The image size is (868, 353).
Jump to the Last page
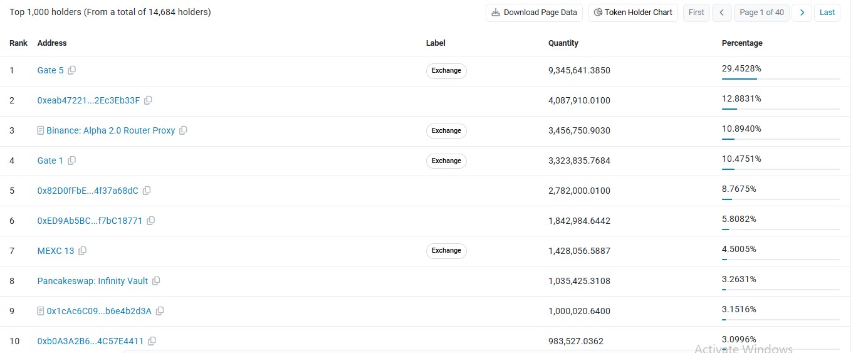click(827, 13)
